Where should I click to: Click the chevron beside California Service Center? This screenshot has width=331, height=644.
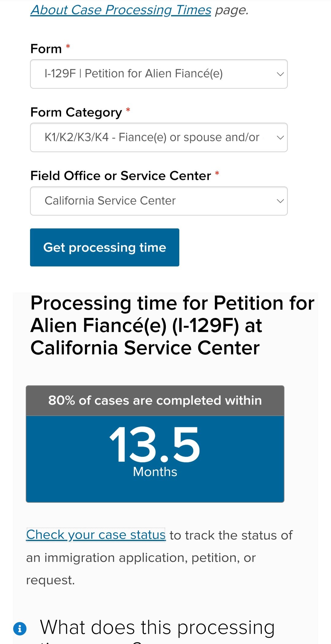click(280, 201)
